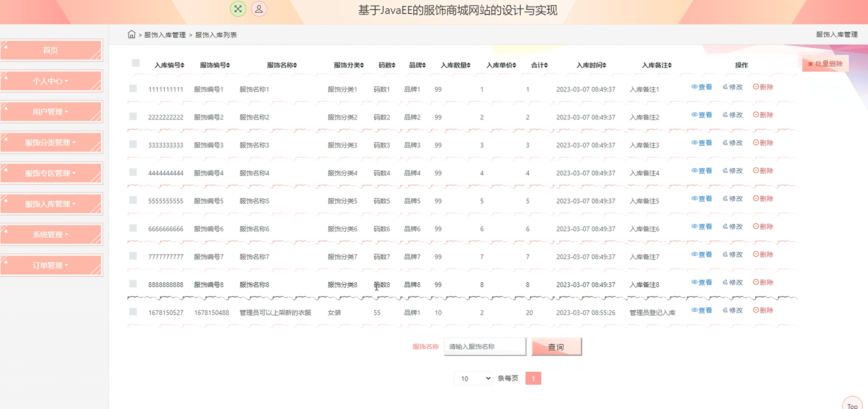Expand the 订单管理 sidebar menu
Image resolution: width=868 pixels, height=409 pixels.
click(51, 265)
